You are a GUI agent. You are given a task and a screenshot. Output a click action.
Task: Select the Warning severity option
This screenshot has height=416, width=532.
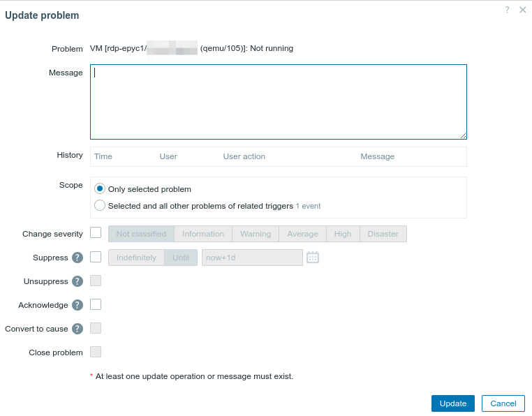256,234
